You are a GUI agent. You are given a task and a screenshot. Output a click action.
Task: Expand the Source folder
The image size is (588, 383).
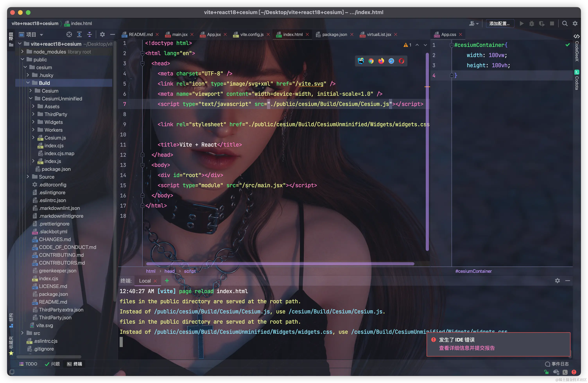[x=28, y=177]
